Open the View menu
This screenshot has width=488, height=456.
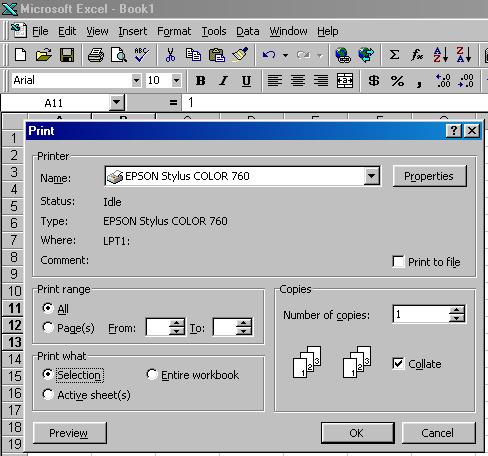(97, 31)
